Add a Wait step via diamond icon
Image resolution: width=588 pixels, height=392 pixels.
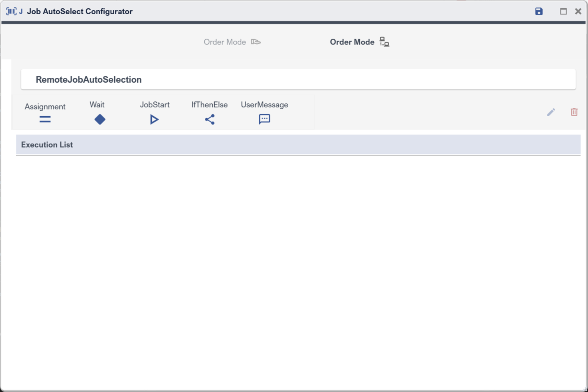click(x=100, y=119)
